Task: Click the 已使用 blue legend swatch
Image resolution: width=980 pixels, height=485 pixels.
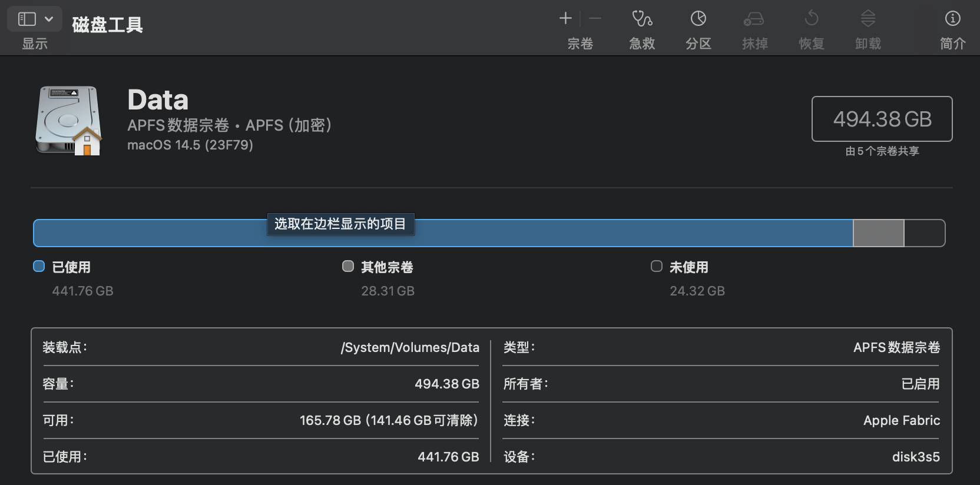Action: coord(39,267)
